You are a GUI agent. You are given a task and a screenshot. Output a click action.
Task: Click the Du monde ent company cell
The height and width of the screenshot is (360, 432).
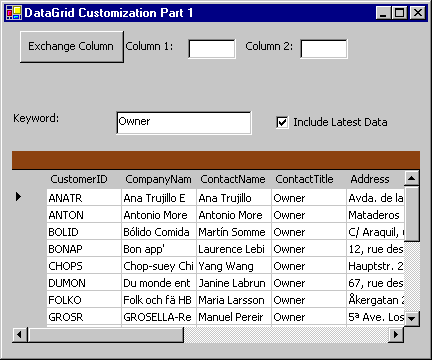click(x=159, y=283)
